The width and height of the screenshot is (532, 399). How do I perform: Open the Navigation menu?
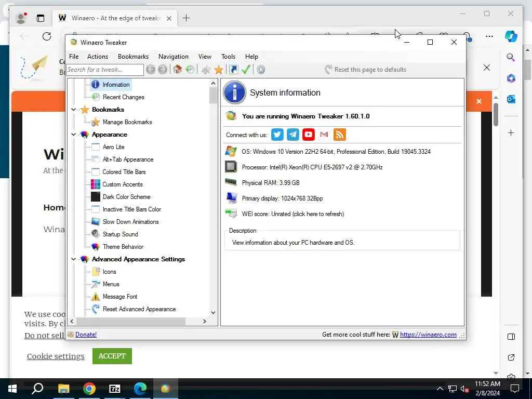coord(174,57)
